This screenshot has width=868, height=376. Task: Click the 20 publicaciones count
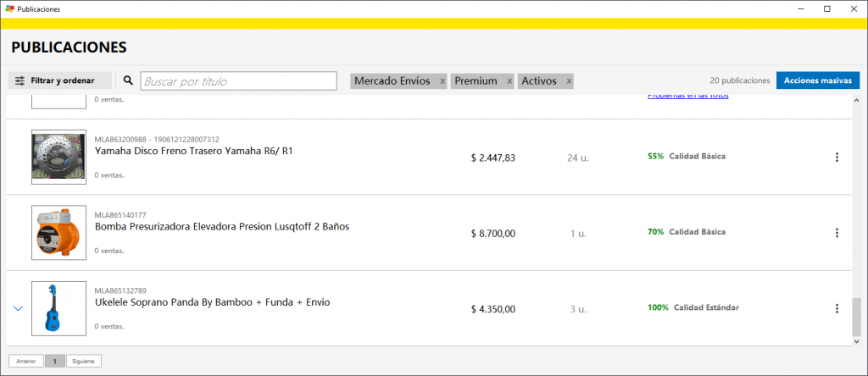point(739,80)
